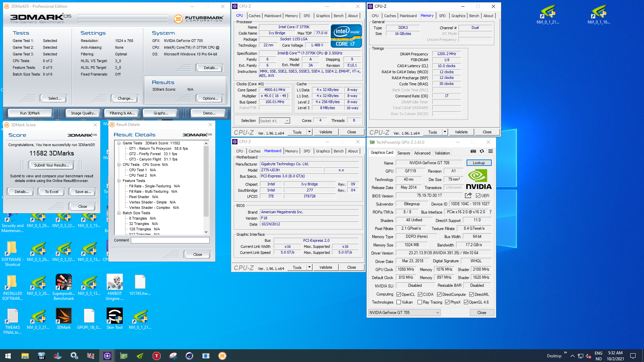Screen dimensions: 644x362
Task: Open Validation tab in GPU-Z
Action: (442, 153)
